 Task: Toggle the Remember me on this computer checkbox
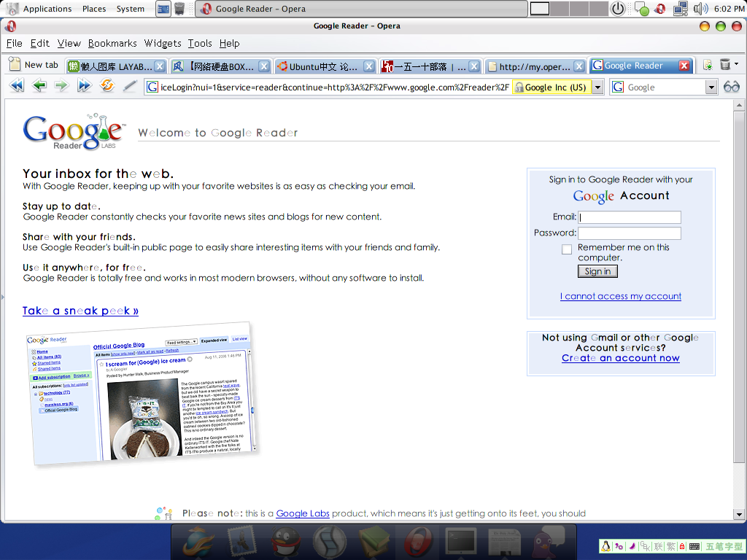coord(566,249)
